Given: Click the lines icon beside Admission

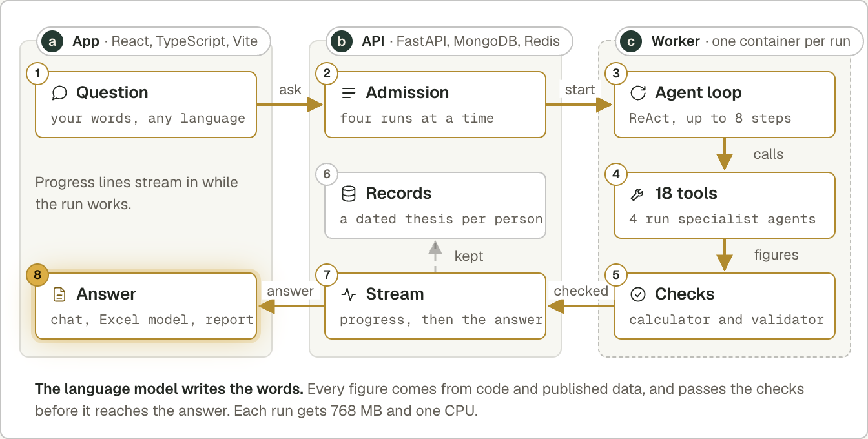Looking at the screenshot, I should tap(349, 93).
